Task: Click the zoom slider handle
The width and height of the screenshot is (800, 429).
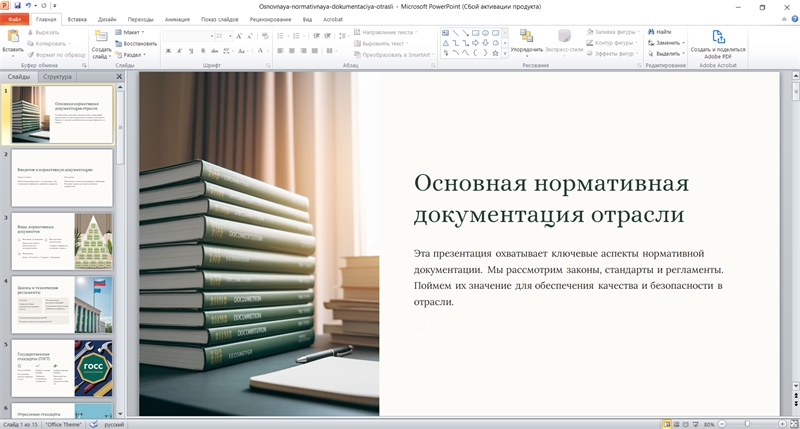Action: (747, 424)
